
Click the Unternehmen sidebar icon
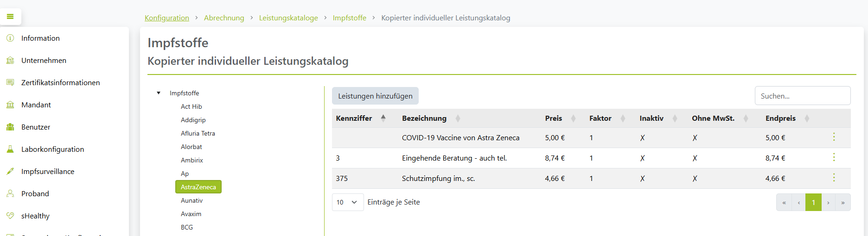10,60
